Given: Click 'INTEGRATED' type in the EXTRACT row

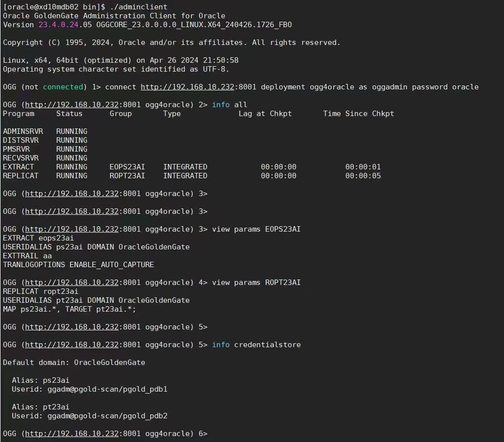Looking at the screenshot, I should [185, 167].
